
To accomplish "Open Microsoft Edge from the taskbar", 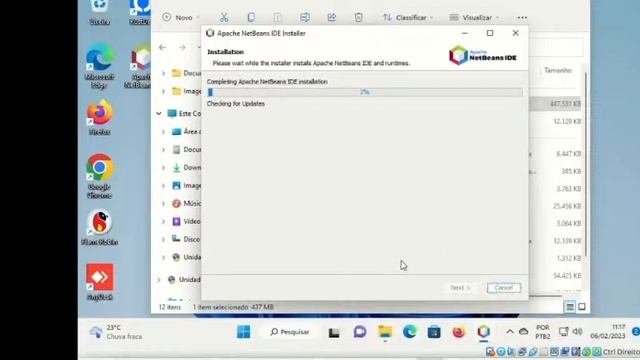I will tap(409, 332).
